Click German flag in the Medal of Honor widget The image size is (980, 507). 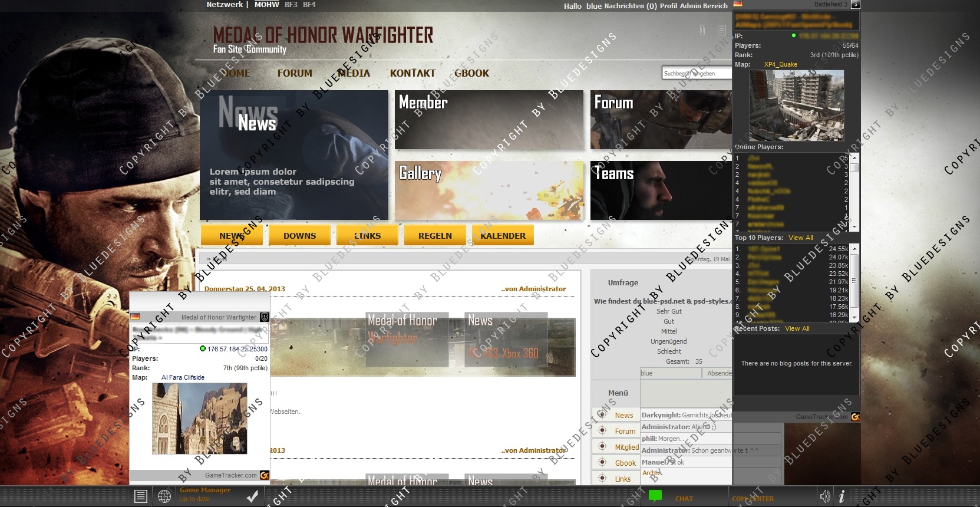tap(135, 317)
